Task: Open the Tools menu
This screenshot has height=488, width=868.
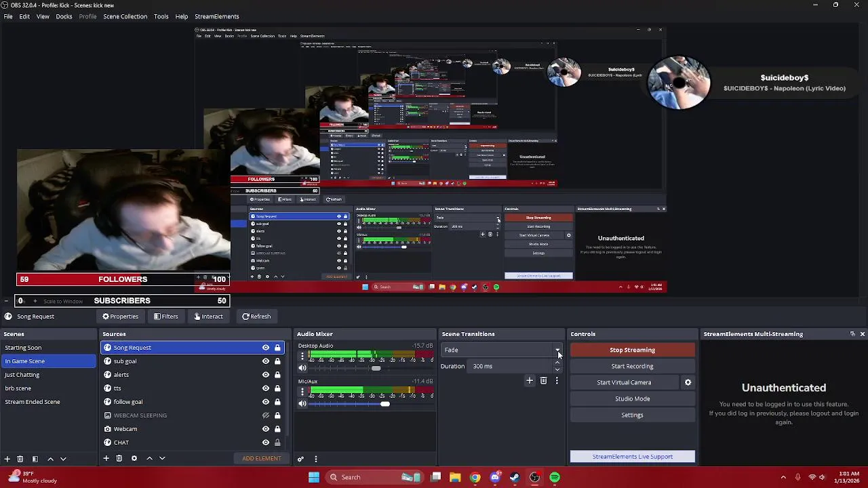Action: tap(161, 16)
